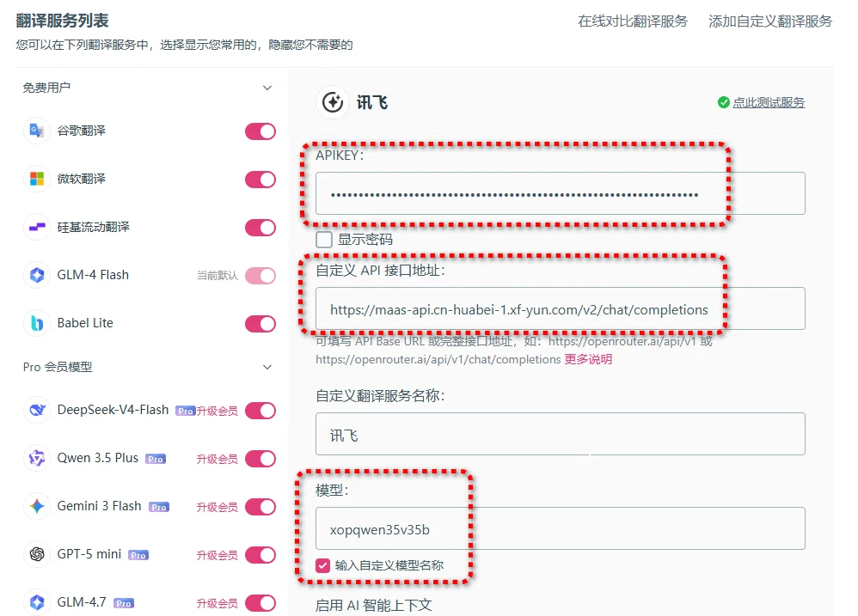Click the GPT-5 mini row label
This screenshot has width=858, height=616.
click(89, 554)
